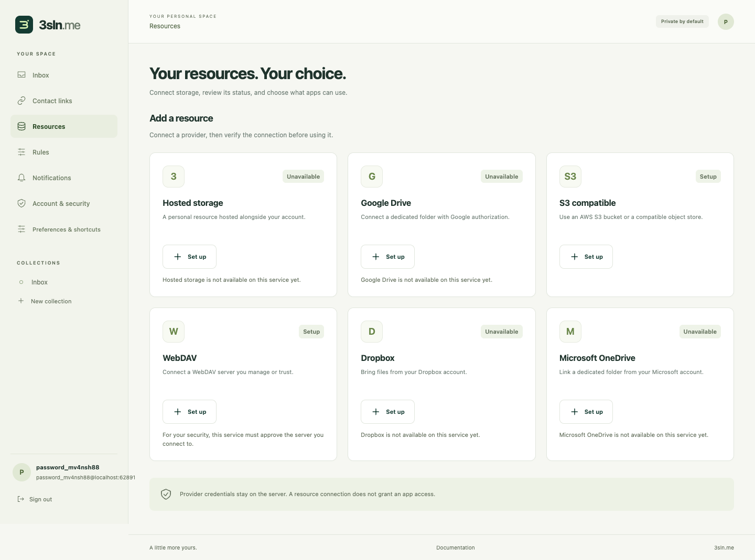Image resolution: width=755 pixels, height=560 pixels.
Task: Click the Sign out arrow icon
Action: tap(21, 499)
